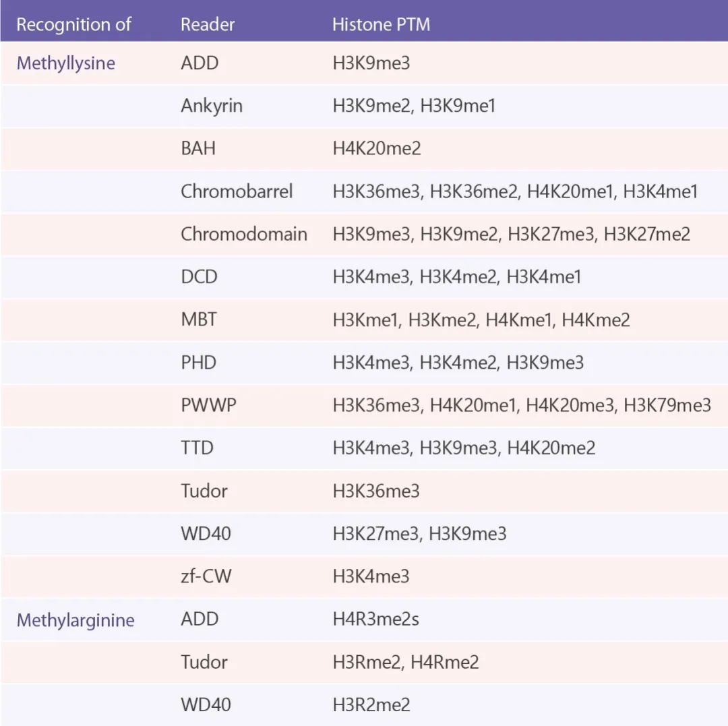Select the Methyllysine category label
The image size is (728, 726).
tap(65, 63)
